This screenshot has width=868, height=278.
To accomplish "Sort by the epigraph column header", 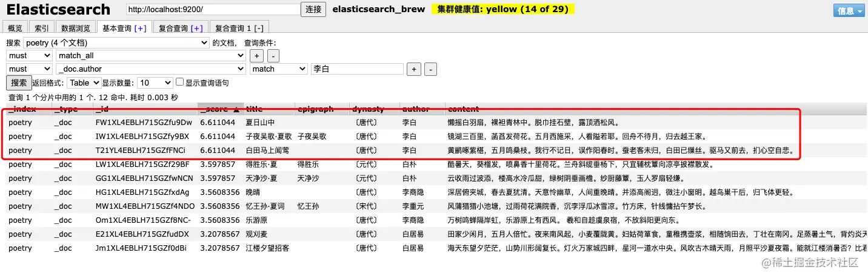I will point(322,109).
